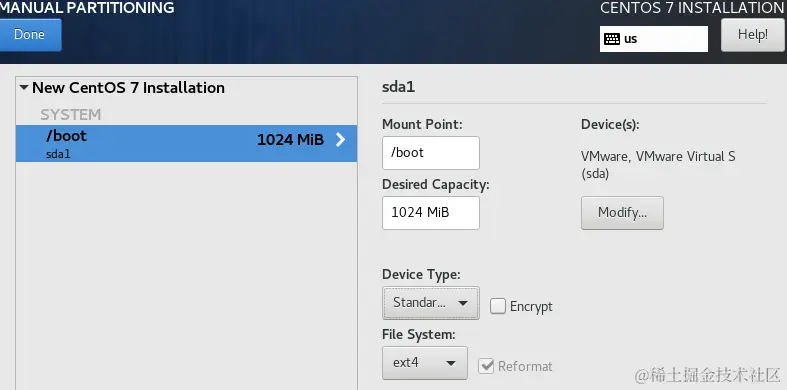Click the 1024 MiB size label
The height and width of the screenshot is (390, 787).
coord(290,140)
